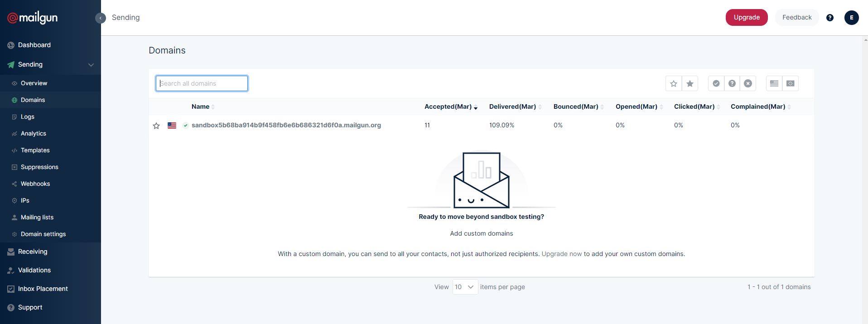Screen dimensions: 868x324
Task: Sort by Complained(Mar) column
Action: [x=761, y=106]
